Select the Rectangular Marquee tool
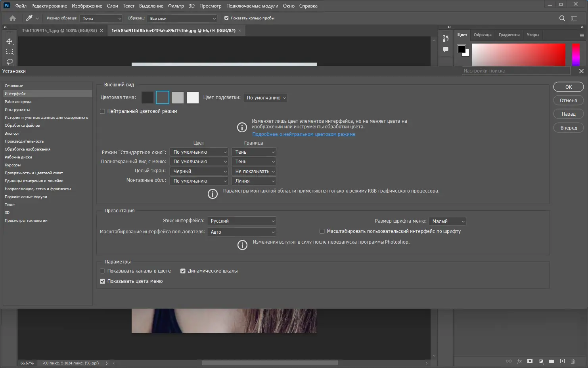The image size is (588, 368). click(x=9, y=51)
